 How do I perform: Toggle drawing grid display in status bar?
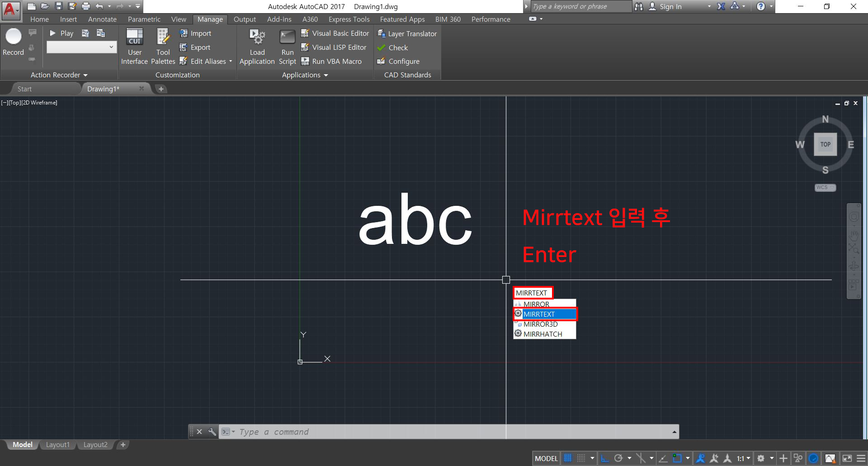pyautogui.click(x=568, y=458)
